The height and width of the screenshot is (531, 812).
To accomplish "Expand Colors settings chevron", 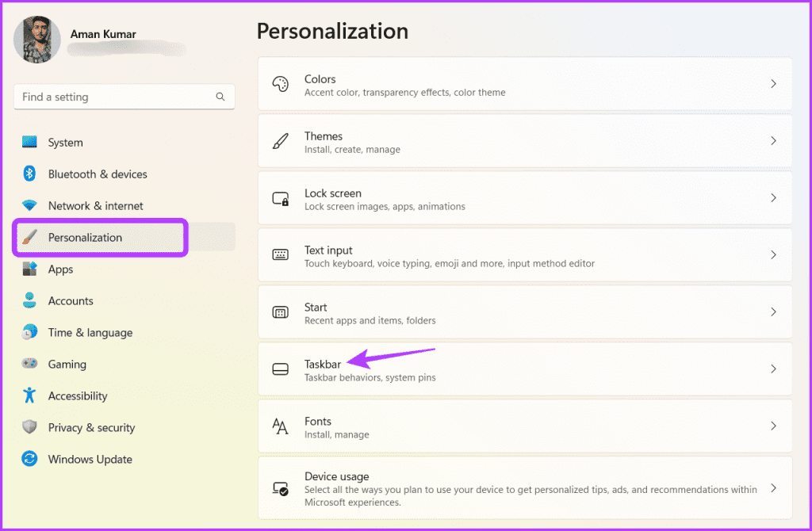I will pyautogui.click(x=773, y=84).
